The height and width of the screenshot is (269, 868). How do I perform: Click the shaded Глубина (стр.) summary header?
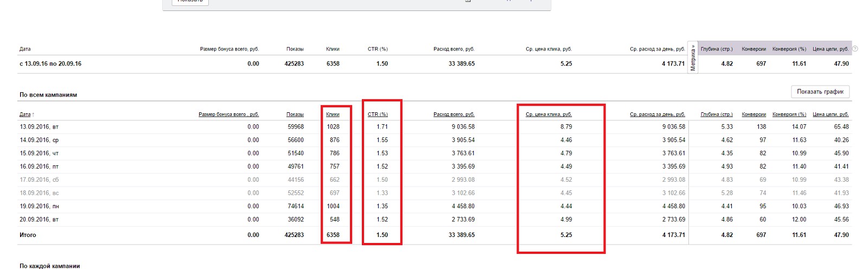(x=717, y=49)
